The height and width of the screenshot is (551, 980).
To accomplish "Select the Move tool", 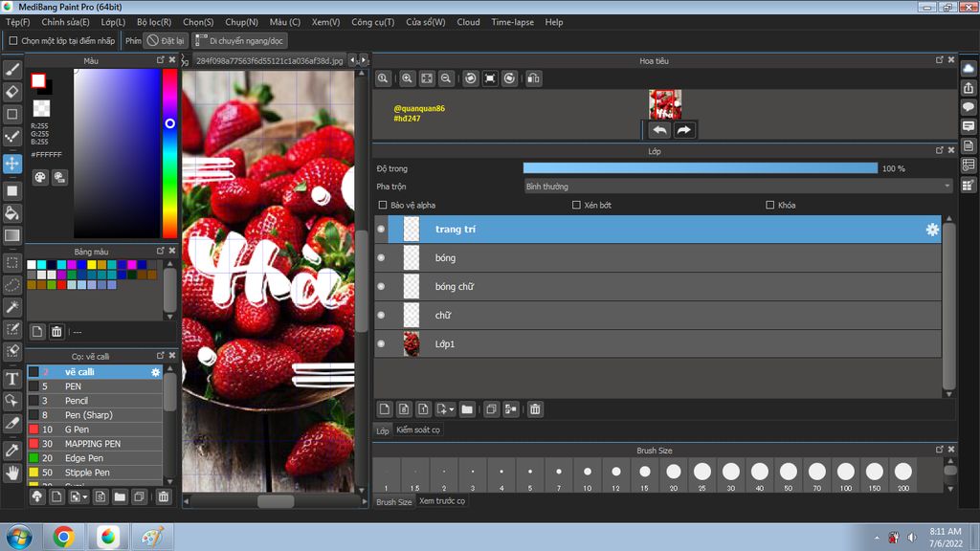I will tap(11, 164).
